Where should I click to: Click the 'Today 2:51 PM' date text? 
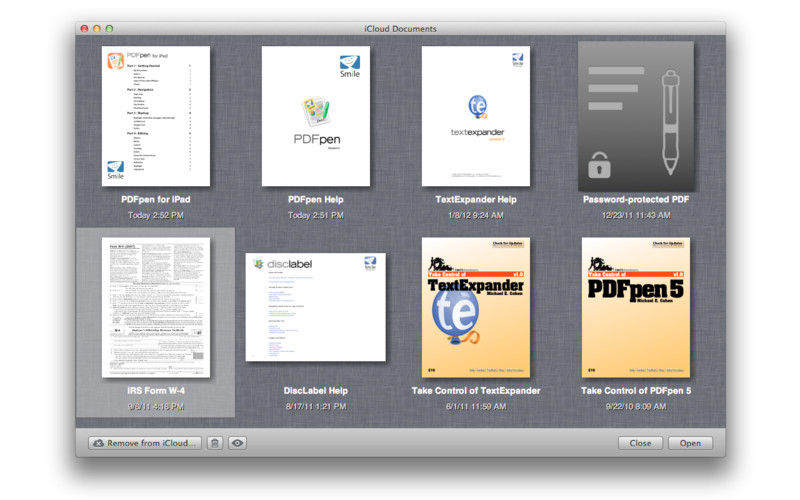(x=316, y=215)
